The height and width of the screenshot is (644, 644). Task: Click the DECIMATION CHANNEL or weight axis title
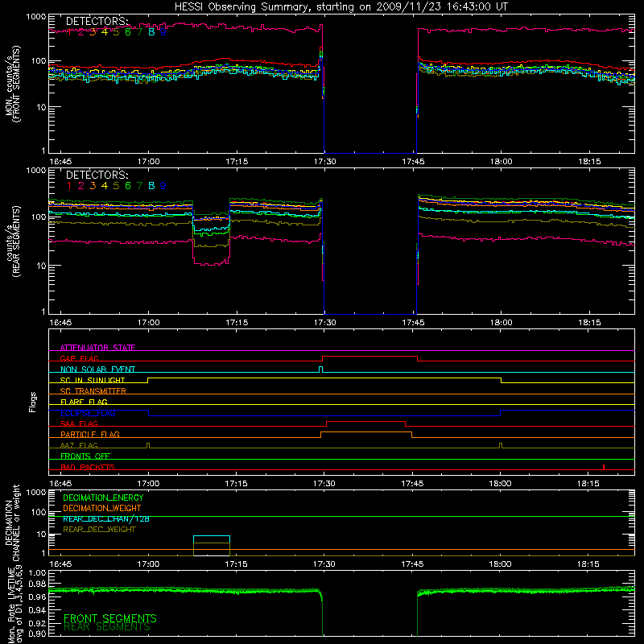pyautogui.click(x=12, y=522)
